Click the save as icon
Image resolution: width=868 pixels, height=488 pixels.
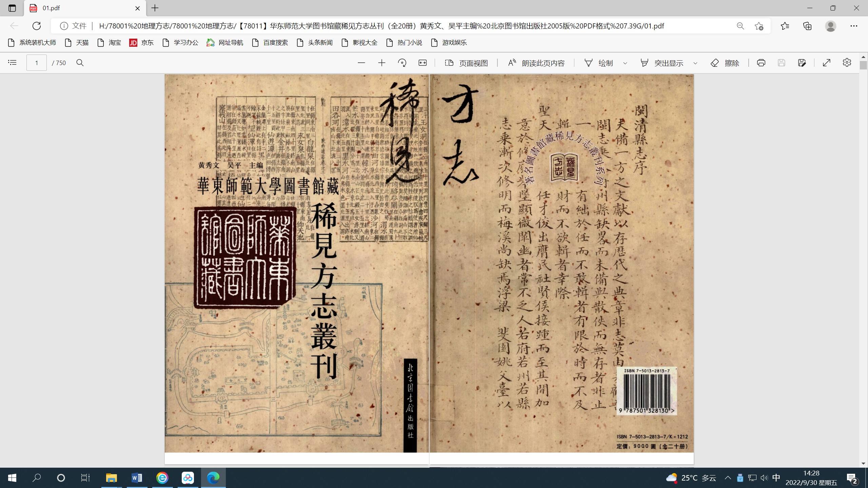click(x=802, y=63)
